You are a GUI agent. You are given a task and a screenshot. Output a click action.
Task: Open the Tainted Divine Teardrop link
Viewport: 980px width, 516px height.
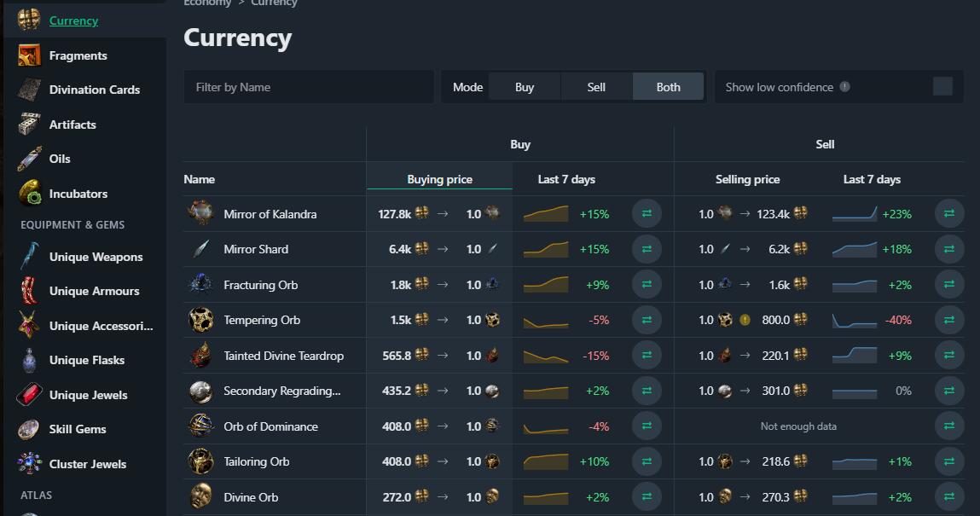284,356
